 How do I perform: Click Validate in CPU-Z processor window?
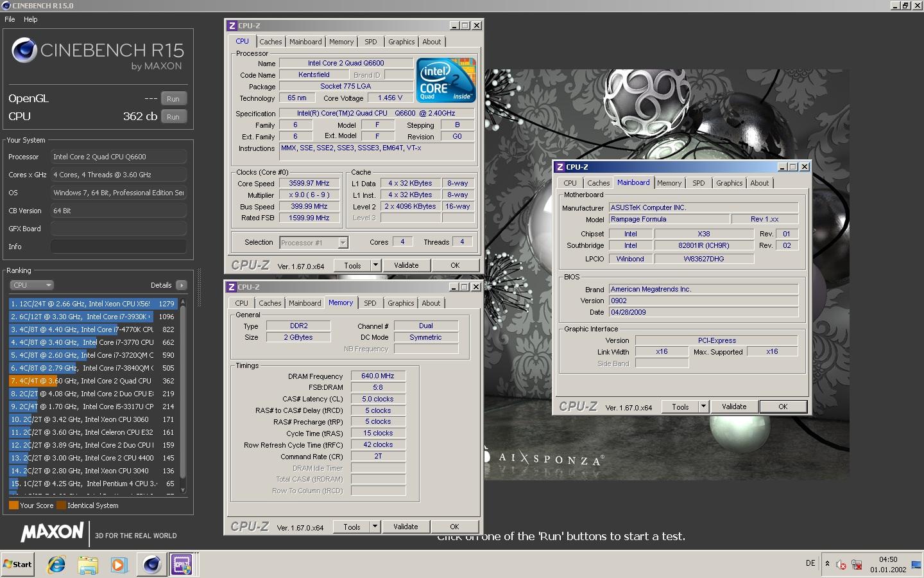(x=406, y=265)
